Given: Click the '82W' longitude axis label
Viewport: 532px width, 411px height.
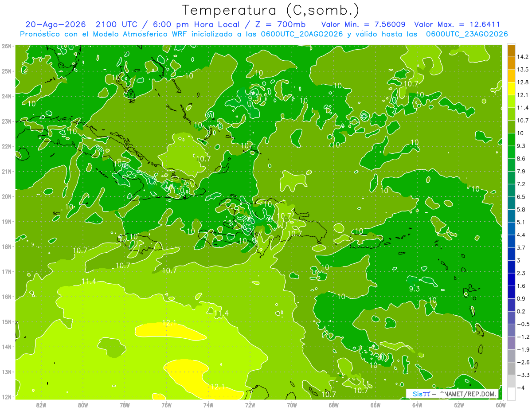Looking at the screenshot, I should [x=41, y=405].
